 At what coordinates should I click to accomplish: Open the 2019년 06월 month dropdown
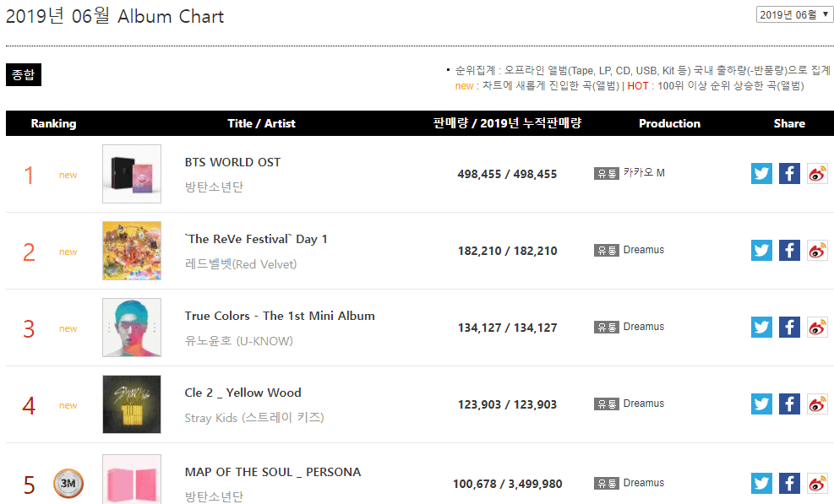tap(794, 14)
